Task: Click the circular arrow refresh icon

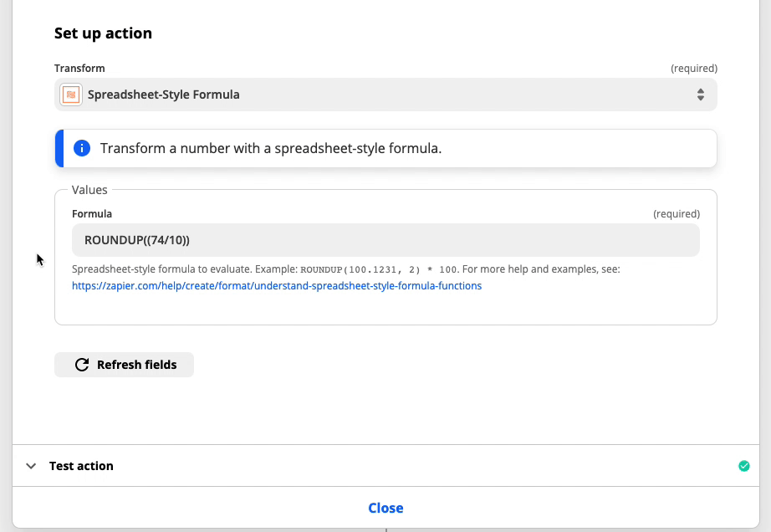Action: pos(82,365)
